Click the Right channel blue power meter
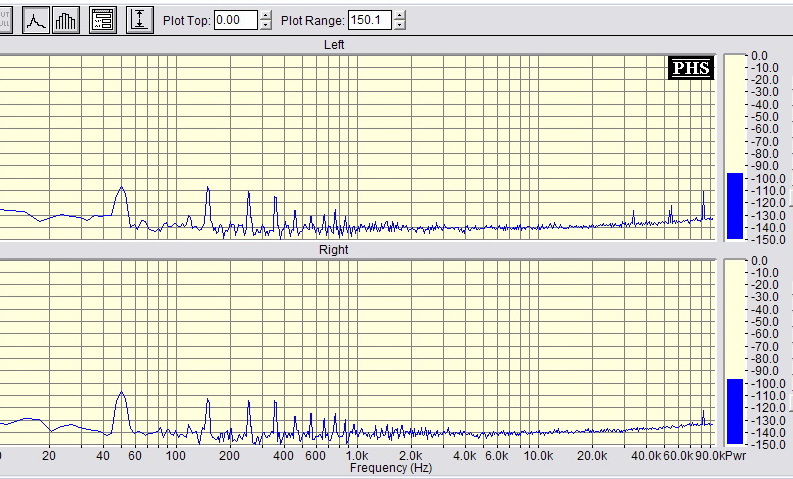Image resolution: width=793 pixels, height=479 pixels. click(735, 411)
